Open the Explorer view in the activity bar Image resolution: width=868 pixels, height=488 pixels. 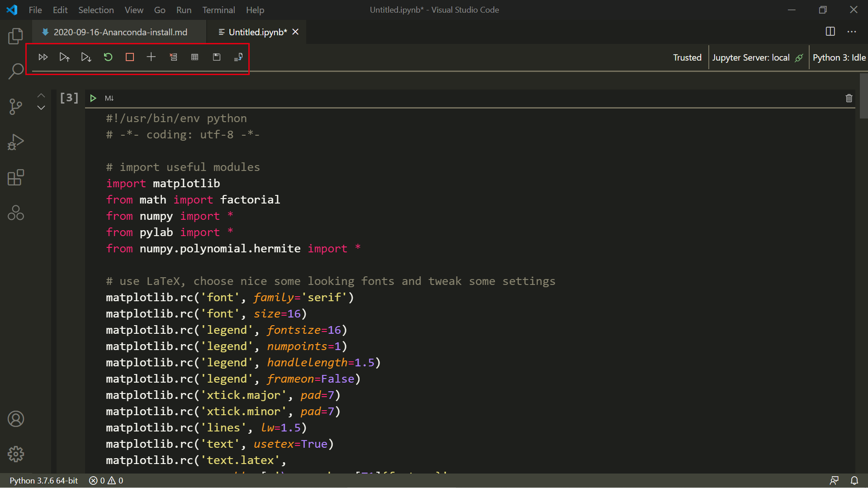[16, 36]
